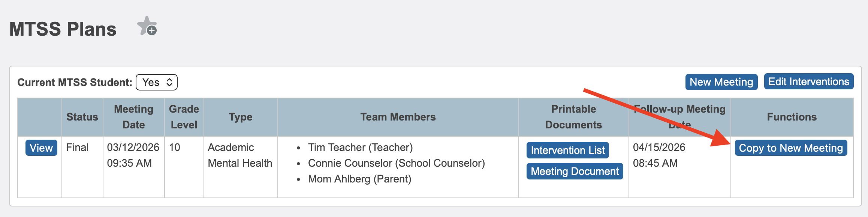Click the Connie Counselor team member entry
868x217 pixels.
pos(396,163)
